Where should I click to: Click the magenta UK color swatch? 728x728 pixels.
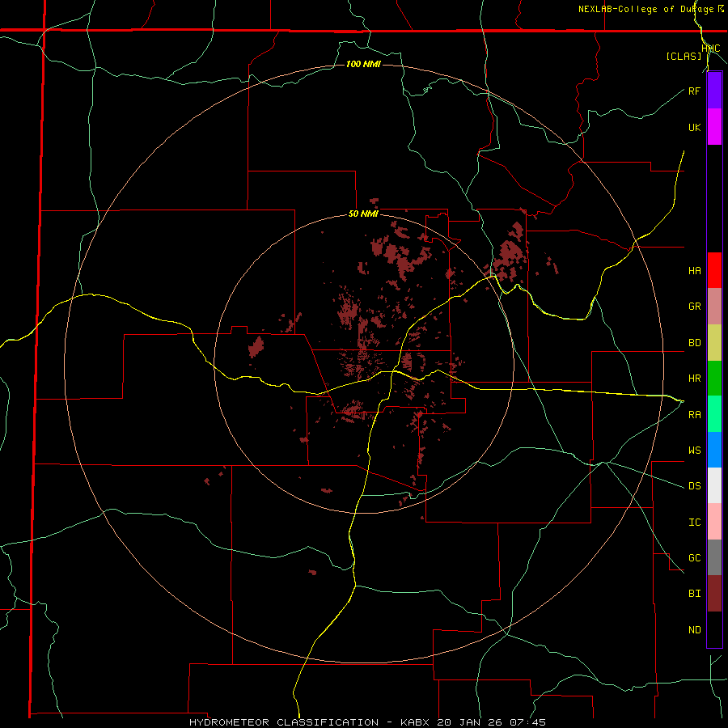(714, 127)
